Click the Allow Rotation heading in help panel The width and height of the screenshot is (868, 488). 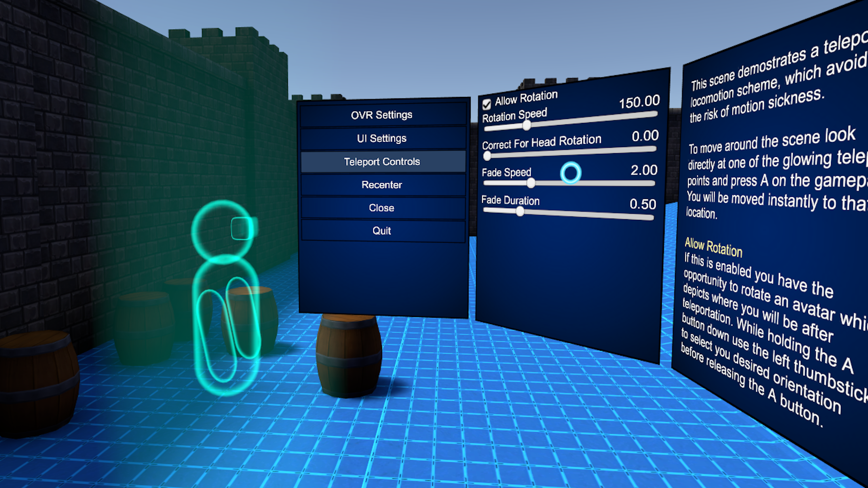point(713,247)
